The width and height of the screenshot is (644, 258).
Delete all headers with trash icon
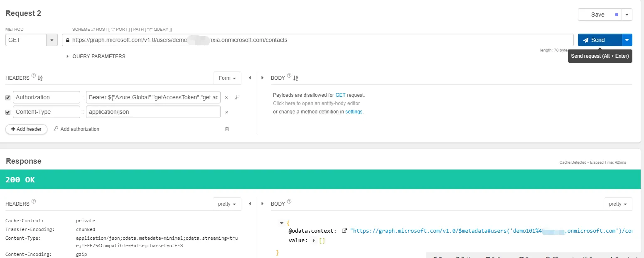click(227, 129)
